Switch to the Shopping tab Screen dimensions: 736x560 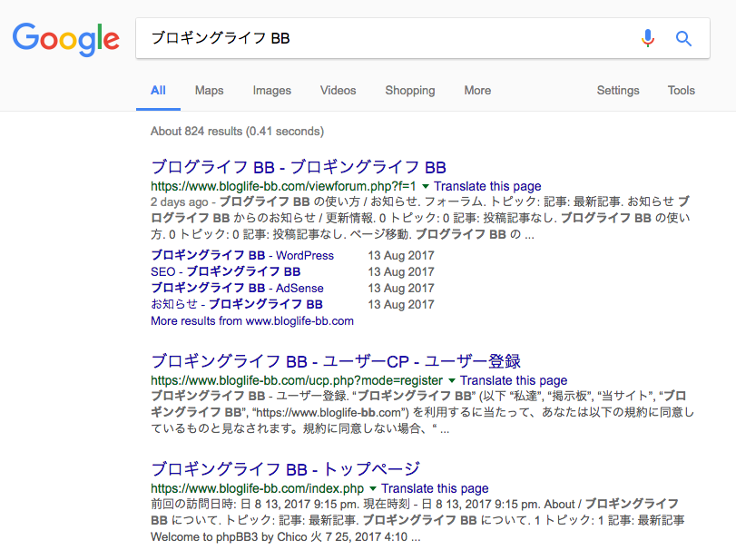[x=410, y=90]
